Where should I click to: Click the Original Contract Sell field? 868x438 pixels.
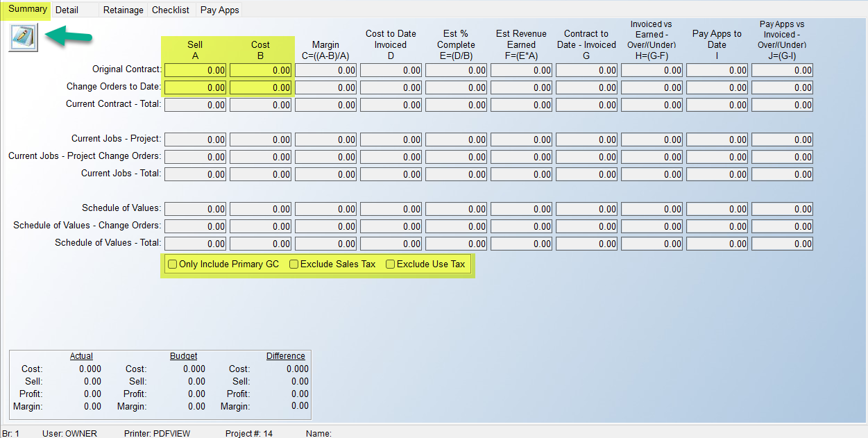click(x=196, y=70)
